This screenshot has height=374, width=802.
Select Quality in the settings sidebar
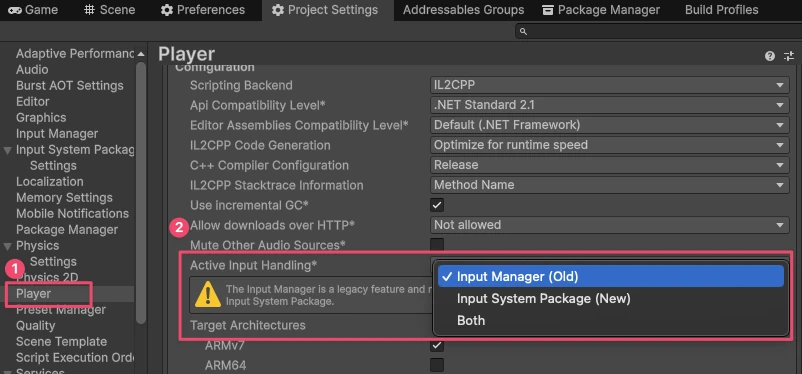(35, 325)
